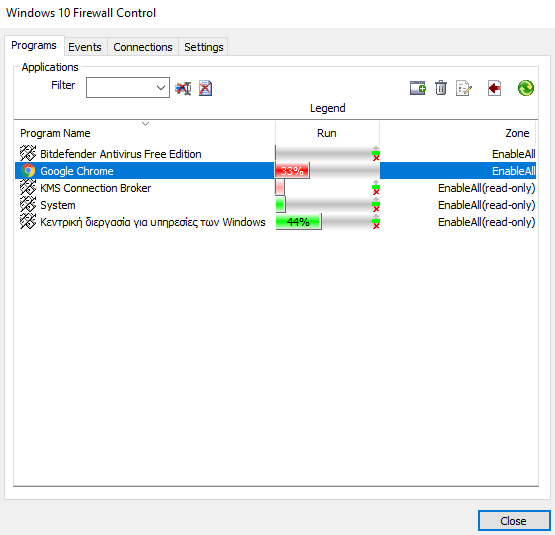Click the add application window icon
Viewport: 555px width, 535px height.
(418, 88)
